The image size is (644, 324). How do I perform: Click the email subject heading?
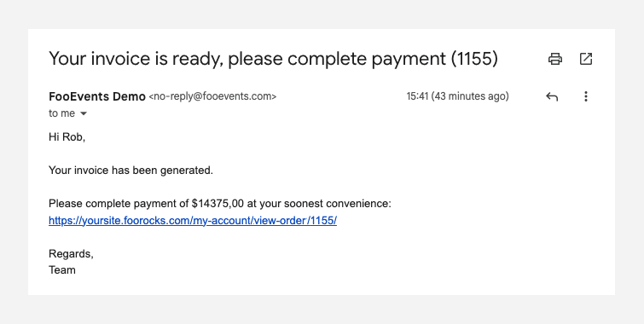point(273,59)
